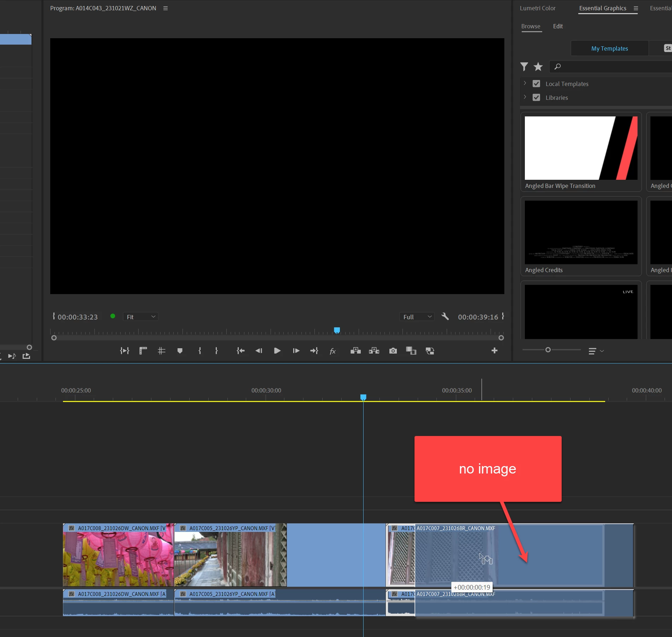Screen dimensions: 672x637
Task: Select A017C008_231026DW video clip
Action: pyautogui.click(x=118, y=555)
